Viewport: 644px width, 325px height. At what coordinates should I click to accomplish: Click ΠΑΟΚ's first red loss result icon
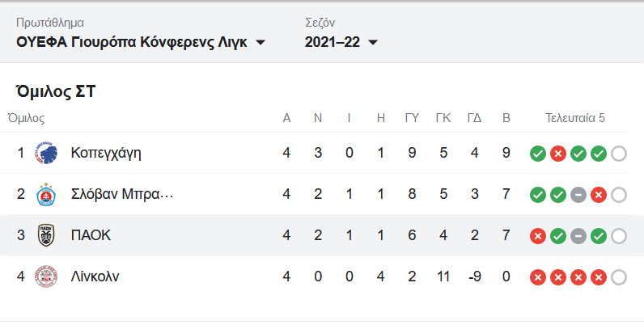[537, 236]
